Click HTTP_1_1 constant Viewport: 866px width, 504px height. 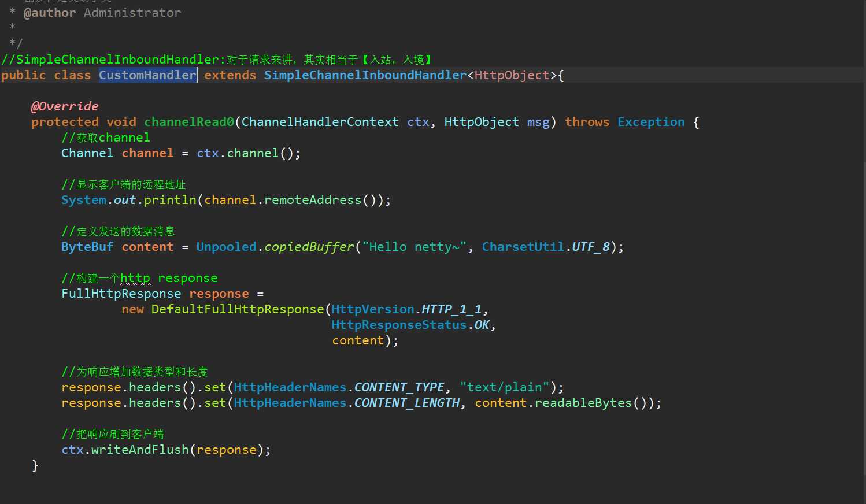tap(451, 309)
